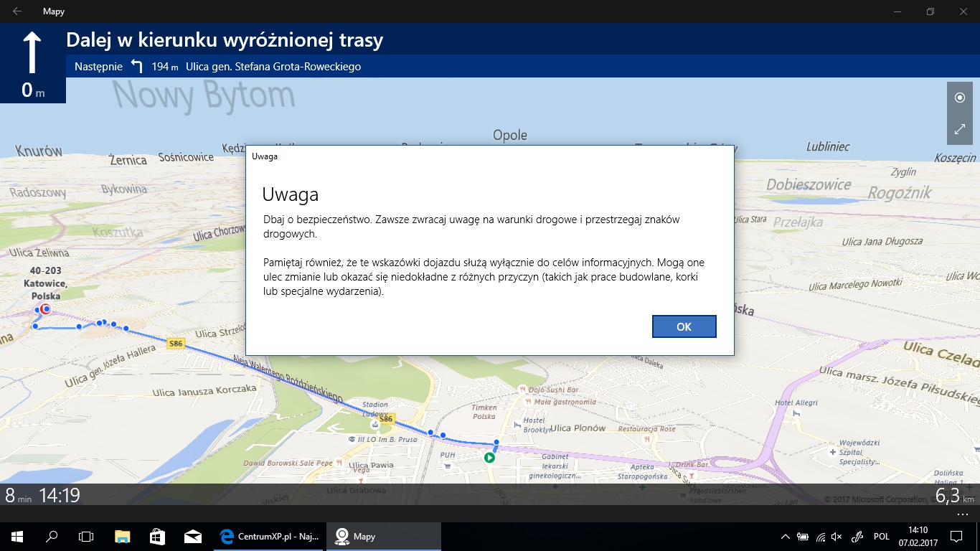The height and width of the screenshot is (551, 980).
Task: Click the Drink Bar map label
Action: coord(692,465)
